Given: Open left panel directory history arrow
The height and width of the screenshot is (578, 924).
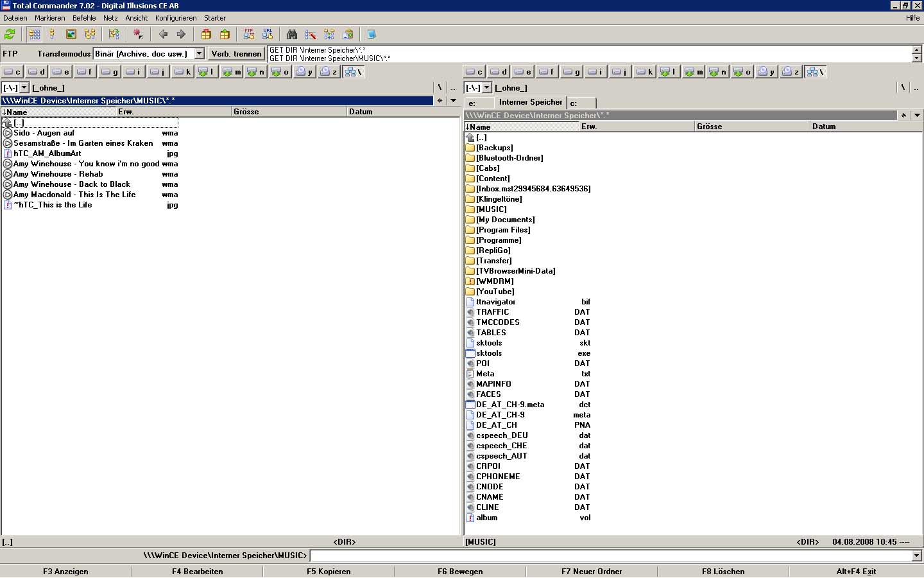Looking at the screenshot, I should (454, 101).
